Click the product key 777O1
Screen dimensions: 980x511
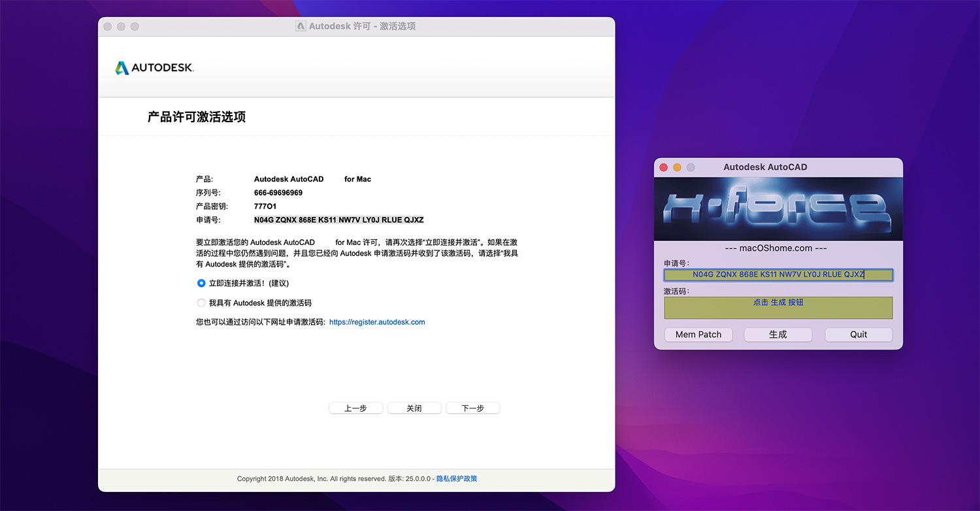tap(265, 206)
